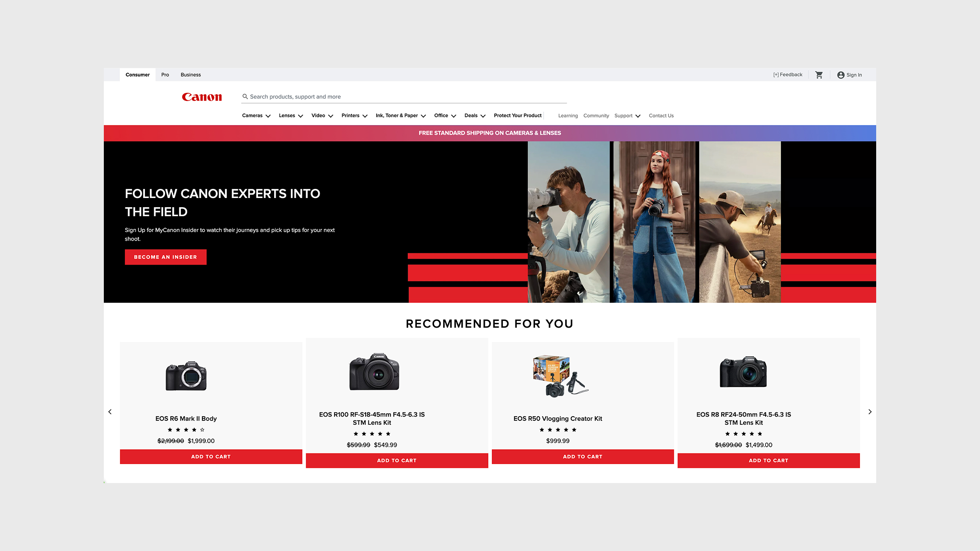Open the Contact Us link

pos(661,116)
